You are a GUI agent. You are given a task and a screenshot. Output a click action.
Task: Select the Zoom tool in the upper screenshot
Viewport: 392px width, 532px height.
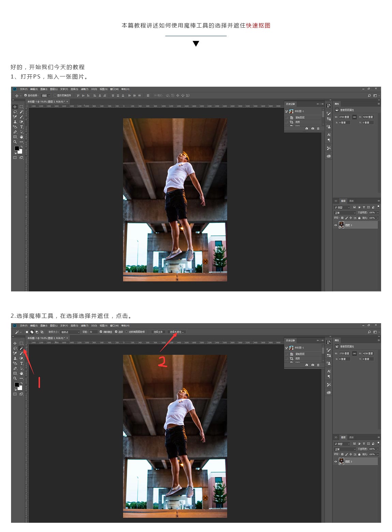coord(15,142)
